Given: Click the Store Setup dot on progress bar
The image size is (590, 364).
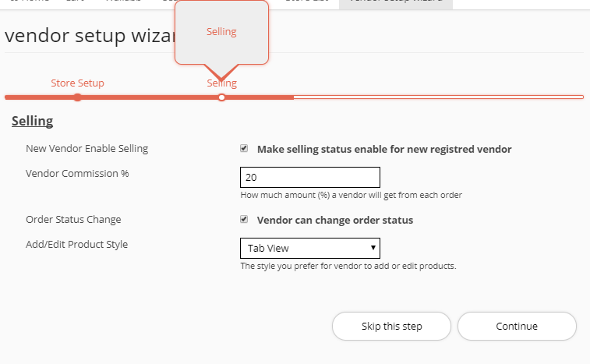Looking at the screenshot, I should [x=77, y=97].
